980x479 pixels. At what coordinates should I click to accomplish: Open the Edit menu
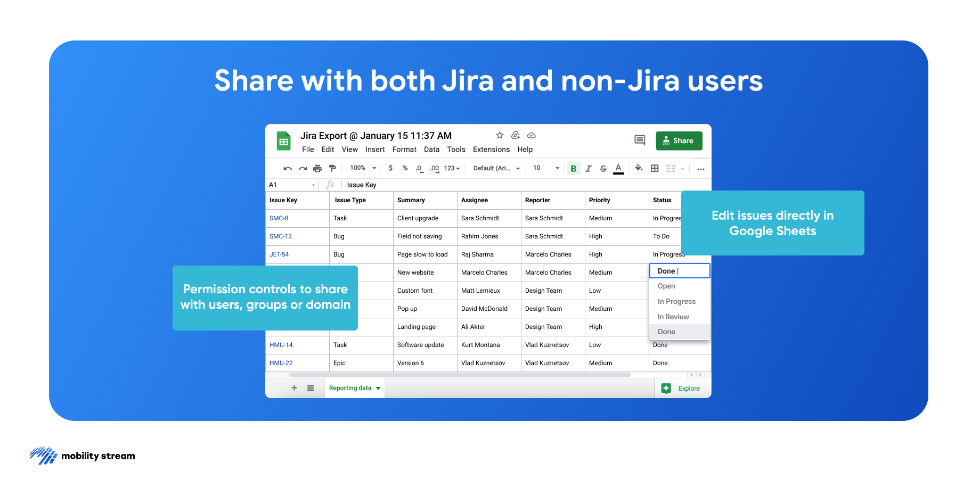click(328, 150)
